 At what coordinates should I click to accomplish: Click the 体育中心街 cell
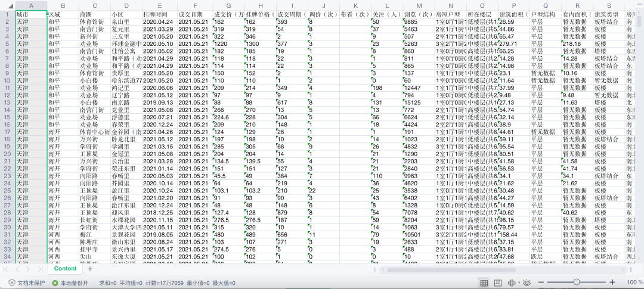[94, 132]
